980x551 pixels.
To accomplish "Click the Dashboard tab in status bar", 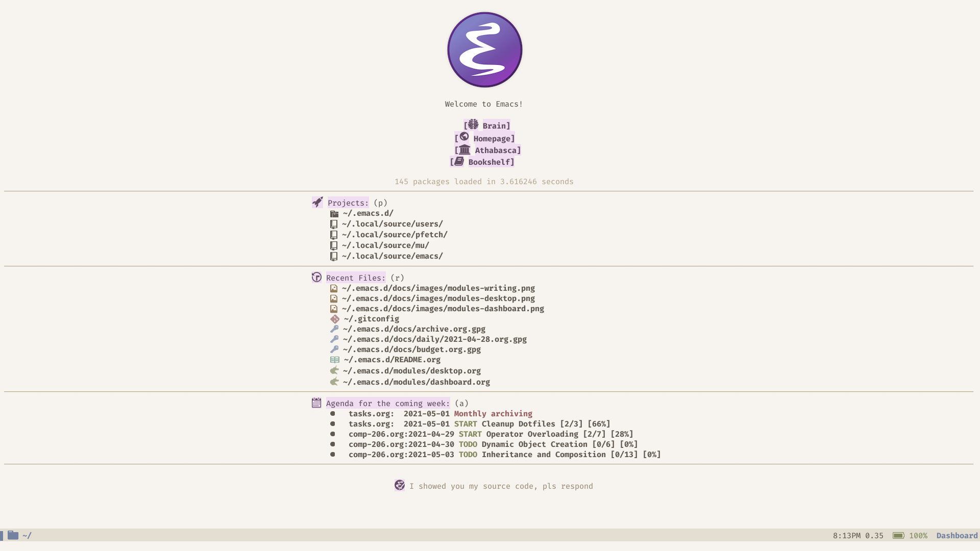I will click(957, 536).
